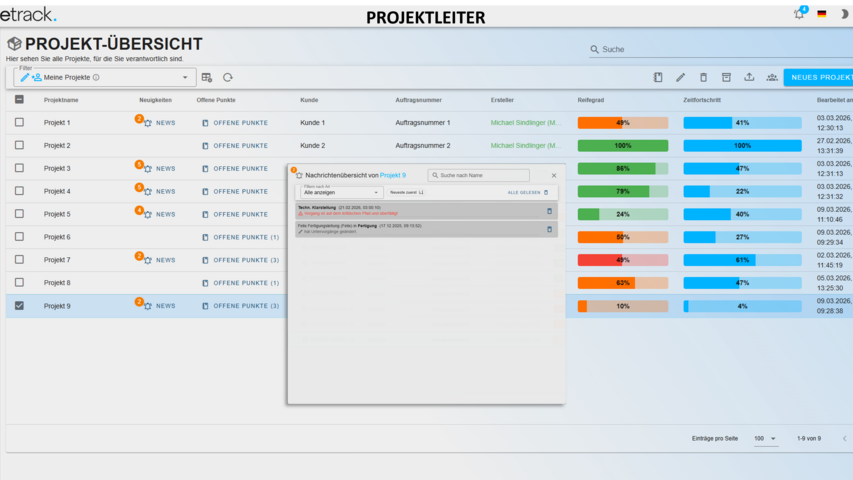
Task: Click the export upload icon in the toolbar
Action: (x=749, y=77)
